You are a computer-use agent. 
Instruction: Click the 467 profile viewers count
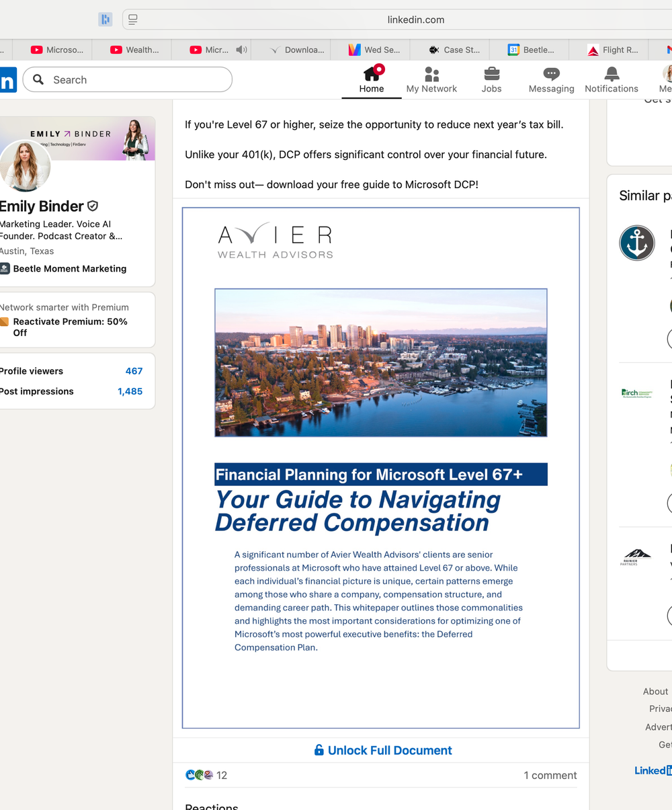[134, 371]
